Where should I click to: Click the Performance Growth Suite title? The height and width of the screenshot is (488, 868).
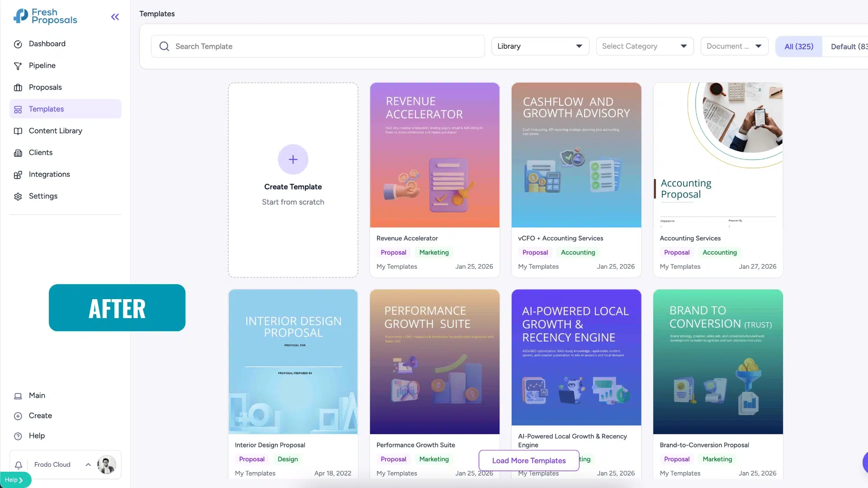pos(415,445)
